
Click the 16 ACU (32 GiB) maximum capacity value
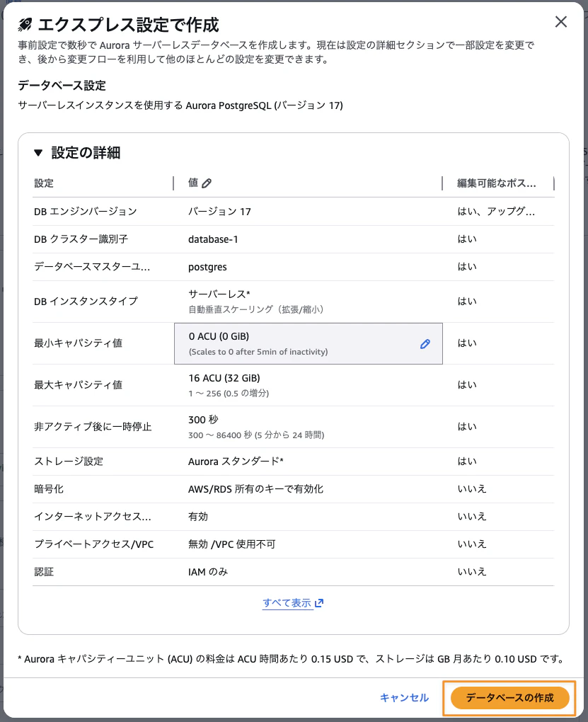(x=224, y=378)
